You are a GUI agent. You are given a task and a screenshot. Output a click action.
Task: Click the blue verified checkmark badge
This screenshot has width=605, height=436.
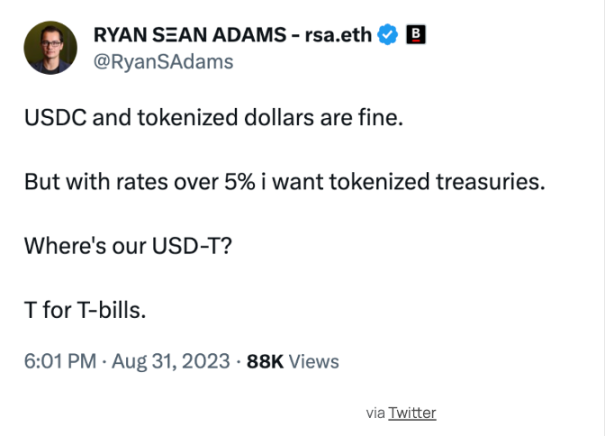tap(387, 35)
